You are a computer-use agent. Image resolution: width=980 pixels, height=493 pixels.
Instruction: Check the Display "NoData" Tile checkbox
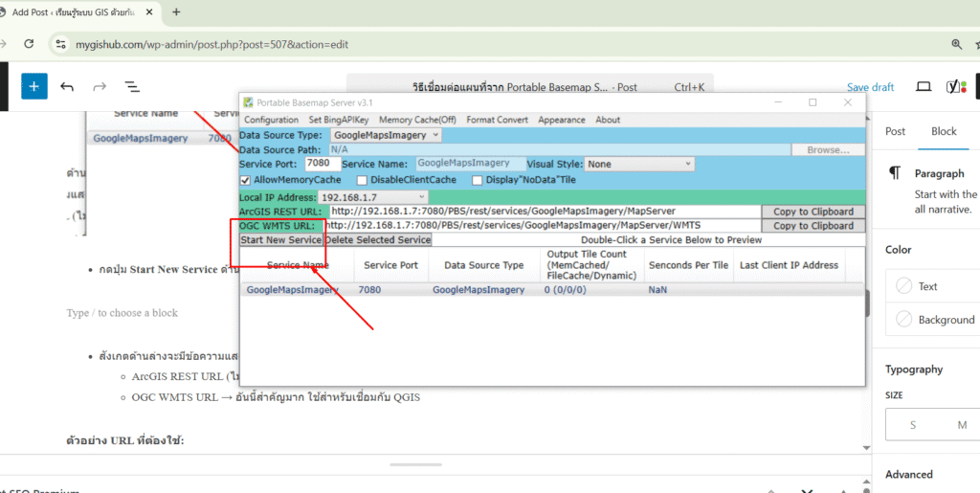click(478, 180)
